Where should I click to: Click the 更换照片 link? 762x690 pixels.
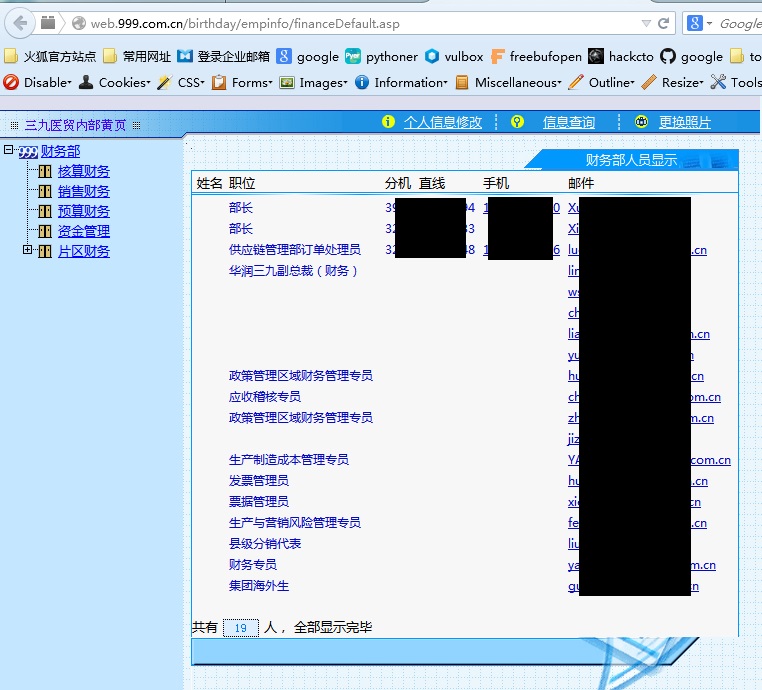(x=685, y=122)
